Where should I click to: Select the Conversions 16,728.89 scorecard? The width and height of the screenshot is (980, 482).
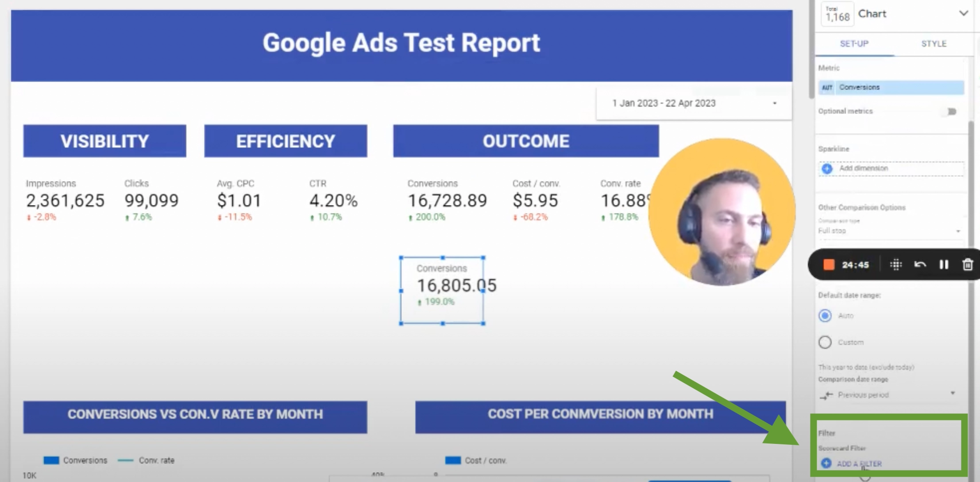pyautogui.click(x=447, y=200)
